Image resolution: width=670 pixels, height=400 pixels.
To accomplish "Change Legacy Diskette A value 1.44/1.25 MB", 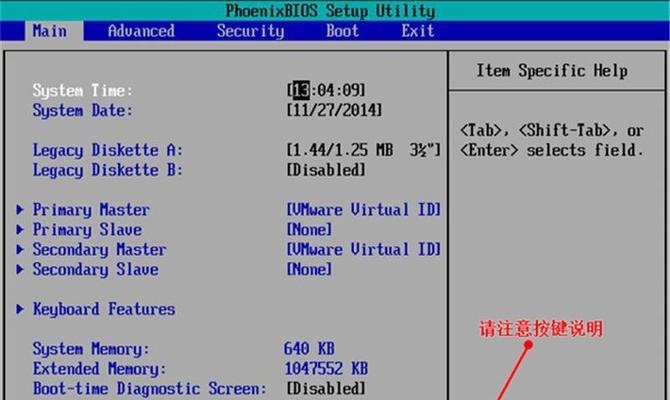I will coord(363,150).
